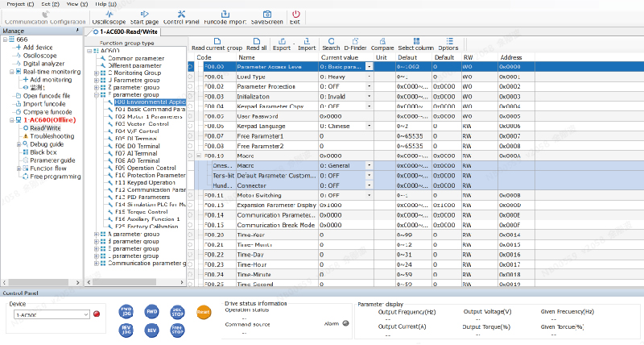Select radio button for F00.14 Communication Parameter row

[191, 215]
